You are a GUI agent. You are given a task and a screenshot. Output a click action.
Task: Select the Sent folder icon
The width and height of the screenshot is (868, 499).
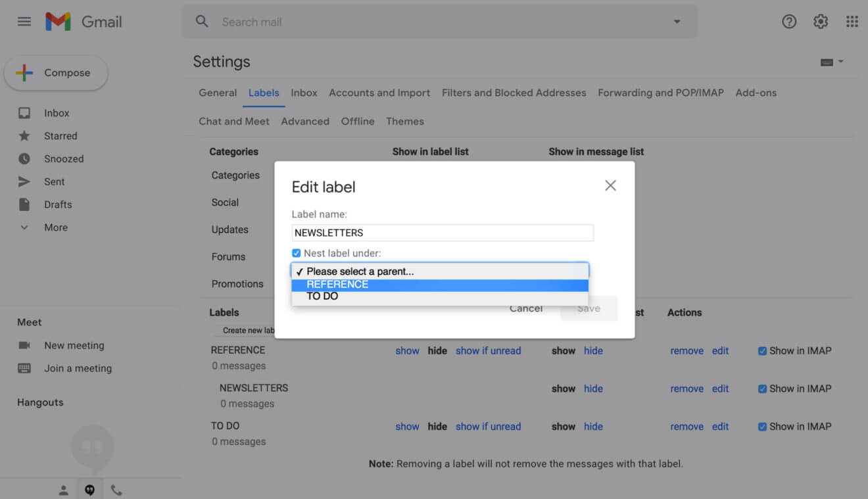coord(24,181)
